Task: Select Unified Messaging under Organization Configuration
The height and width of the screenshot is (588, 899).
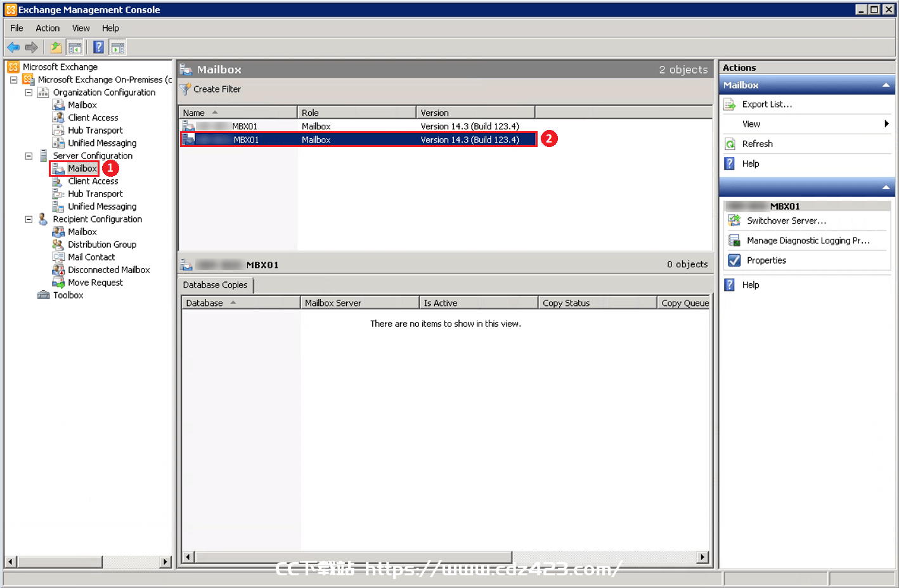Action: coord(102,143)
